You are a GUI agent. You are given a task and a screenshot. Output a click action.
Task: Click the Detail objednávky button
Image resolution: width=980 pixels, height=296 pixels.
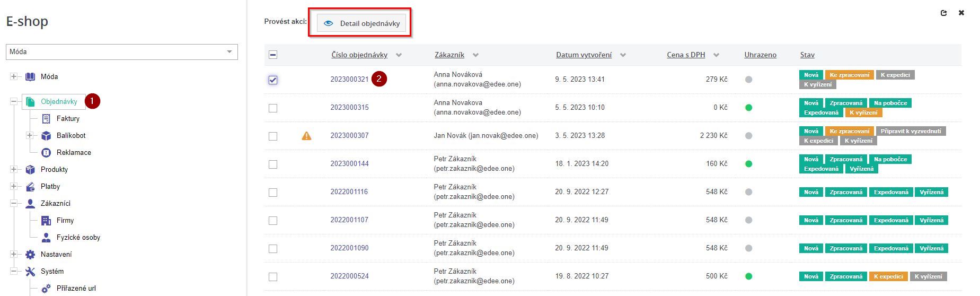click(362, 23)
